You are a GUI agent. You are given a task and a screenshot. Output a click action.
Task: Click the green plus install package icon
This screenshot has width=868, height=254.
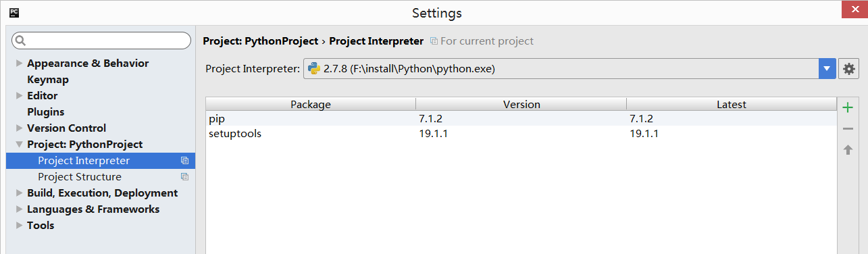pyautogui.click(x=848, y=107)
